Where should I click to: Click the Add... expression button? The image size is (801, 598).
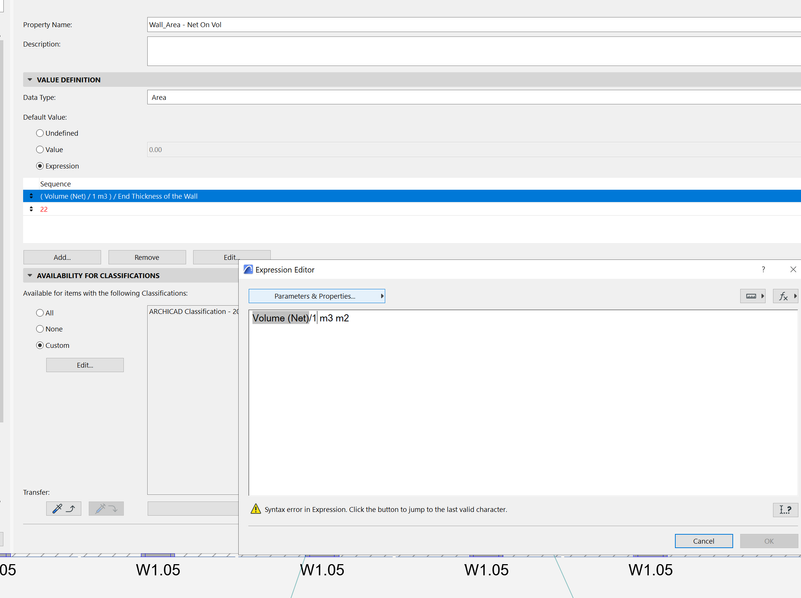pyautogui.click(x=62, y=257)
